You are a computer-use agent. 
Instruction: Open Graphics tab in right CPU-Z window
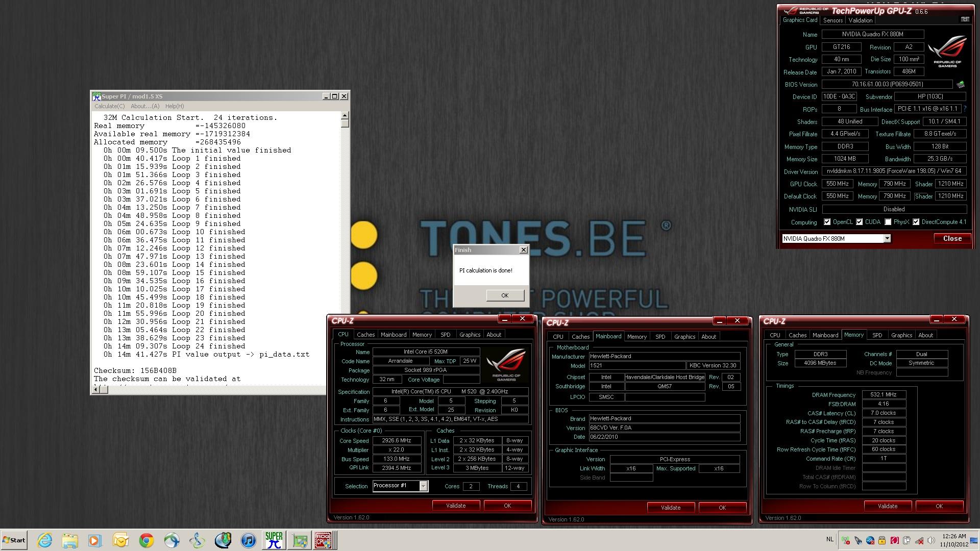[x=901, y=335]
